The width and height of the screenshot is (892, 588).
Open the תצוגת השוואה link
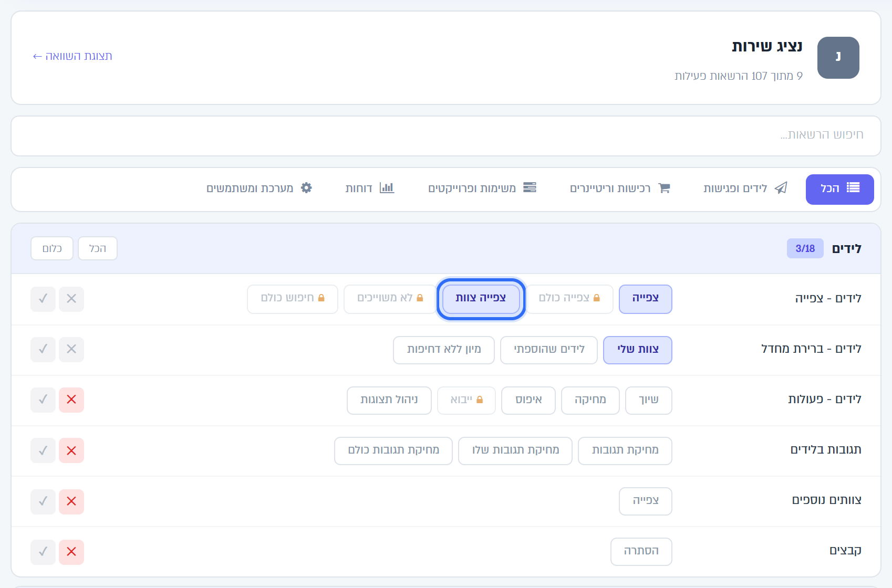pyautogui.click(x=72, y=56)
